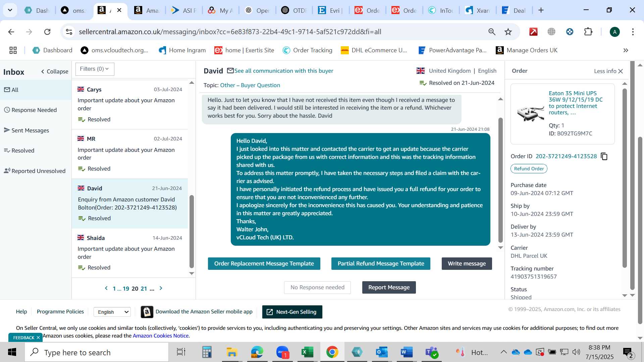Click the conversation list scrollbar thumb
The image size is (644, 362).
192,231
